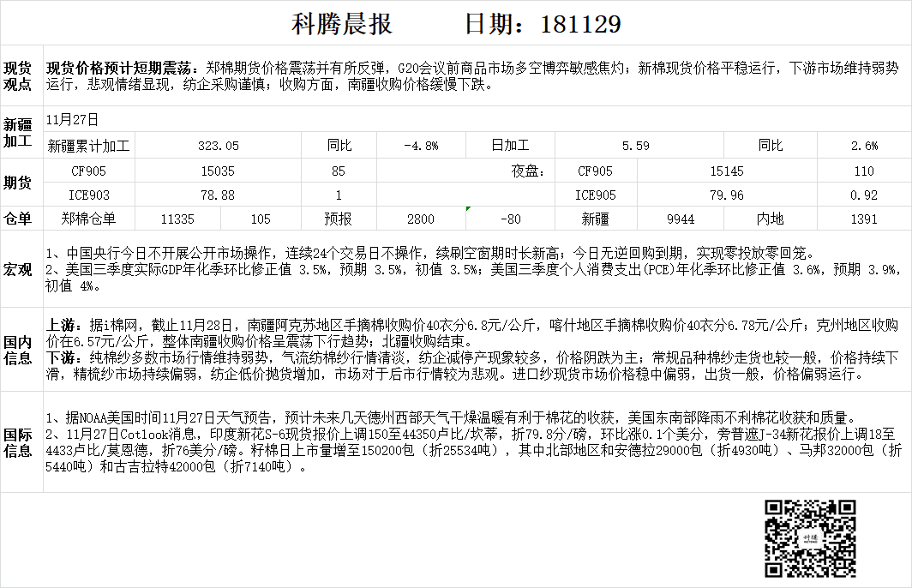Select the cell with value 9944
The height and width of the screenshot is (588, 912).
(680, 219)
